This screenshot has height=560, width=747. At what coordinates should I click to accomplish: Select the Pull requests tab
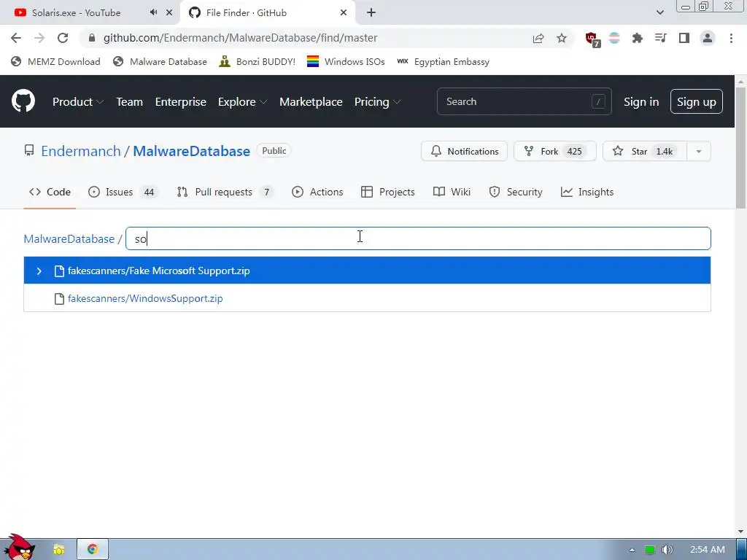pyautogui.click(x=225, y=192)
